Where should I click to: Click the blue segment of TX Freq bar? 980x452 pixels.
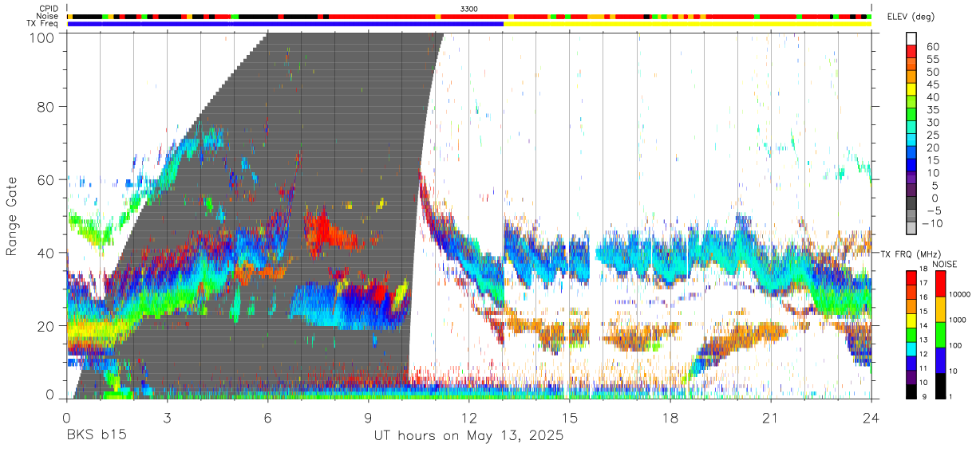[x=286, y=24]
